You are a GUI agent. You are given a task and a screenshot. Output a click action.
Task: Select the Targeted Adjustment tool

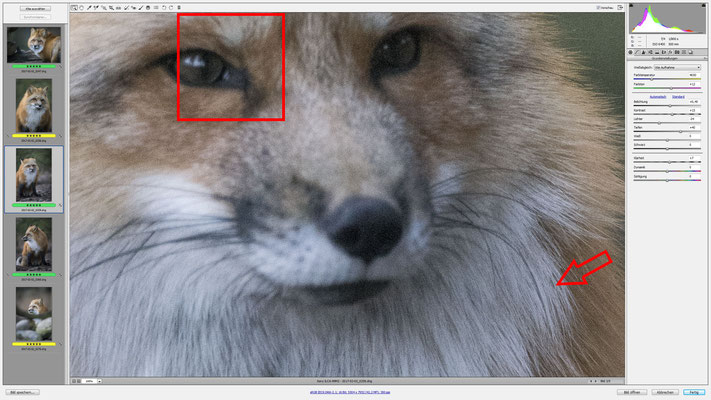[104, 8]
